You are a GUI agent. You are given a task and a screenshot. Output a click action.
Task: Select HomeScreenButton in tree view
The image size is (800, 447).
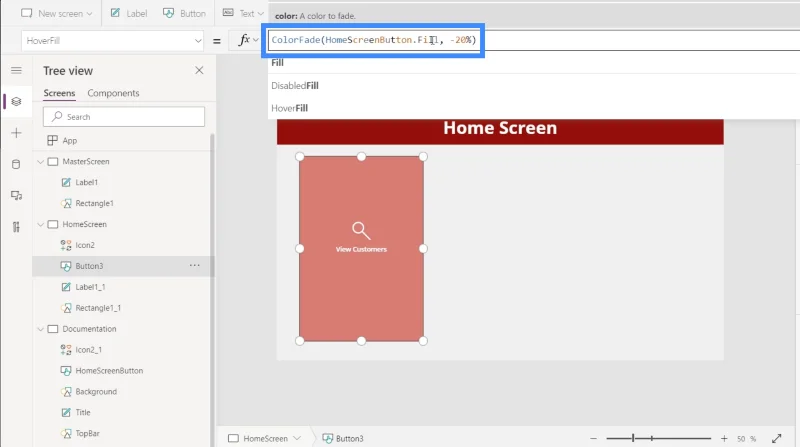tap(109, 370)
